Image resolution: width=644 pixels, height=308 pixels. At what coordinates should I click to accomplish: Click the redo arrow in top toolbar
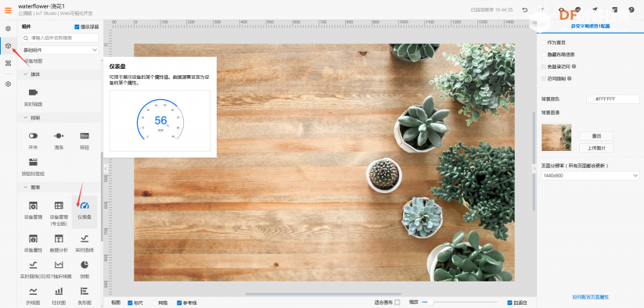[541, 10]
